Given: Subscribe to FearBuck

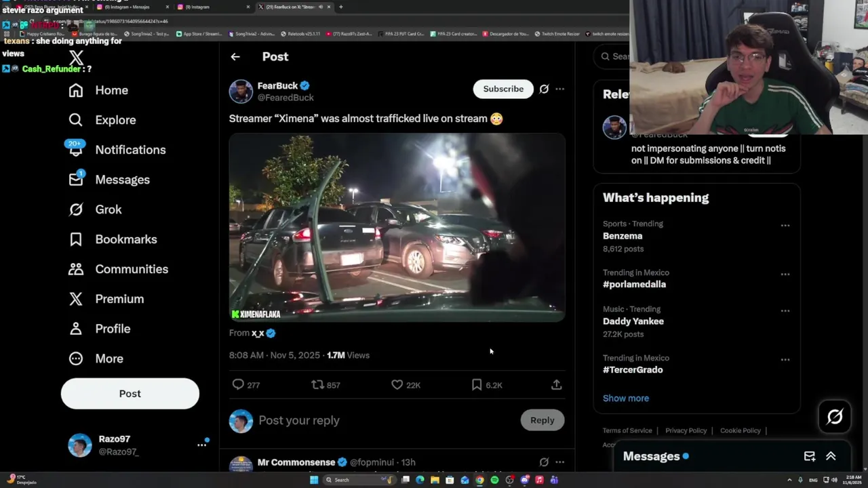Looking at the screenshot, I should tap(503, 89).
